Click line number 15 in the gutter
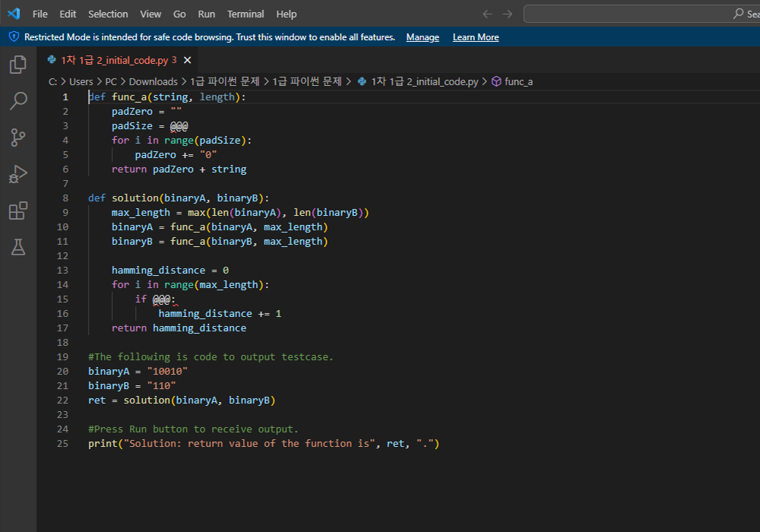This screenshot has width=760, height=532. tap(62, 299)
